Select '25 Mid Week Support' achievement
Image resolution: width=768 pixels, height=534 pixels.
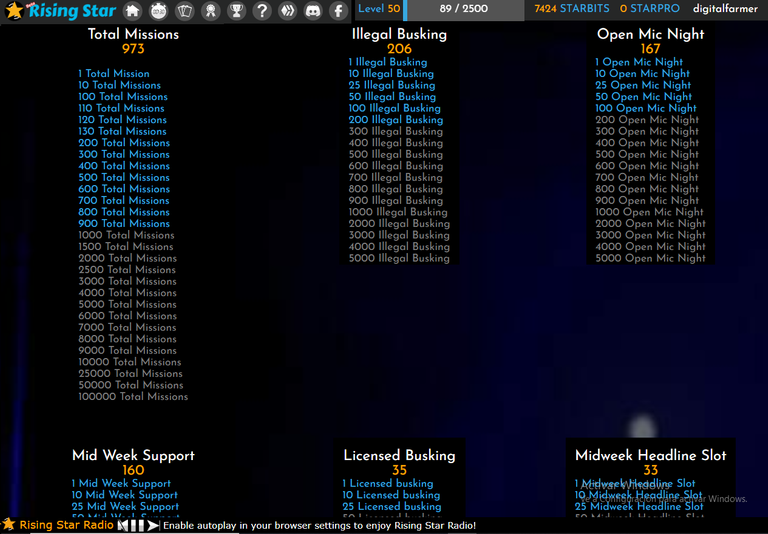pos(125,507)
